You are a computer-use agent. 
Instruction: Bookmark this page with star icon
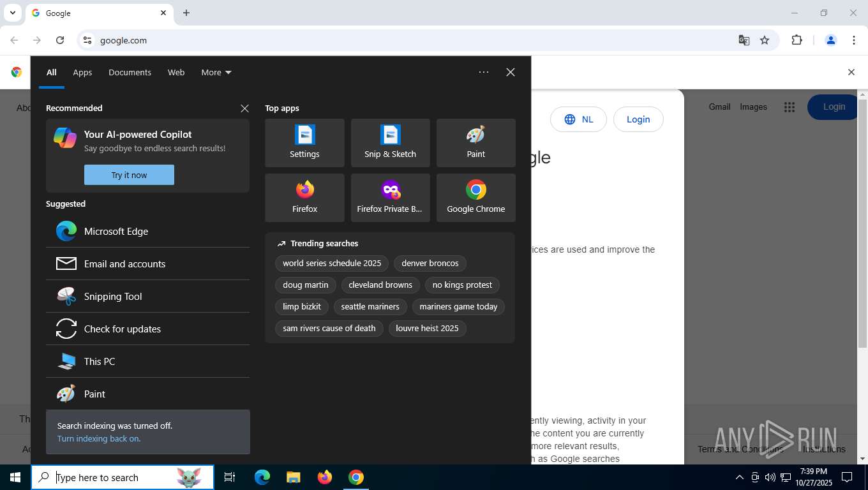coord(765,40)
